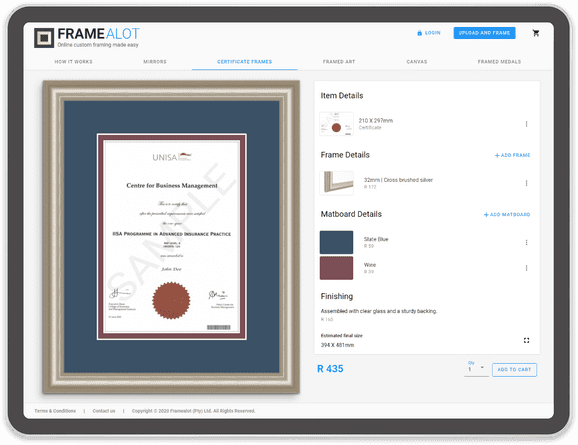Click the 32mm Cross brushed silver label
The width and height of the screenshot is (578, 445).
tap(398, 180)
